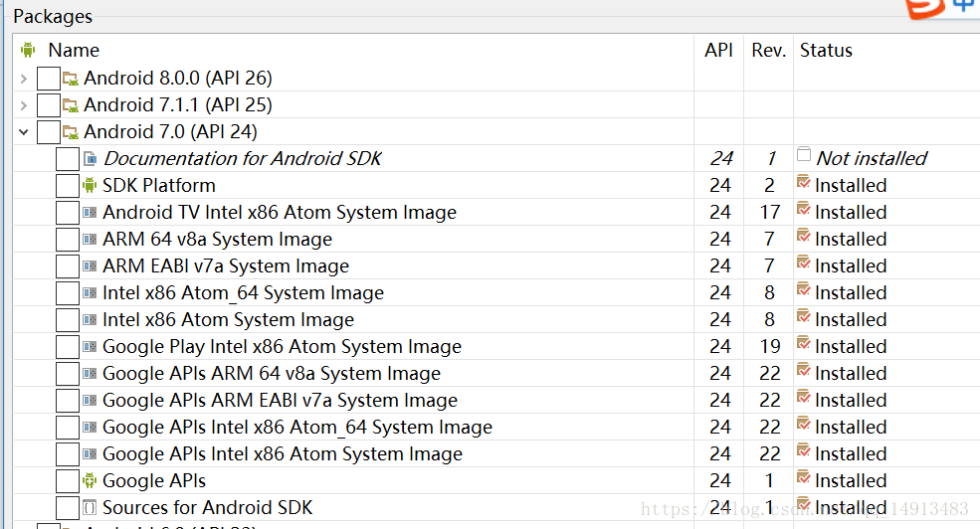Select the Android TV Intel x86 Atom checkbox
This screenshot has height=529, width=980.
68,213
